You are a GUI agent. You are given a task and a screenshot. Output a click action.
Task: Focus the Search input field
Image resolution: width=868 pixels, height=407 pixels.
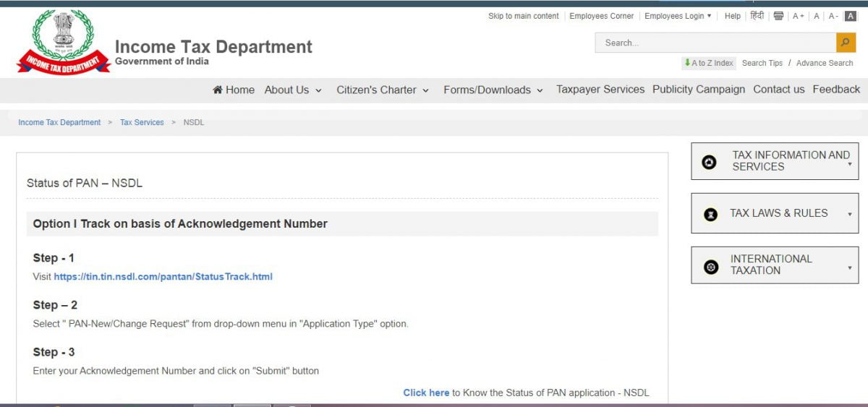715,43
